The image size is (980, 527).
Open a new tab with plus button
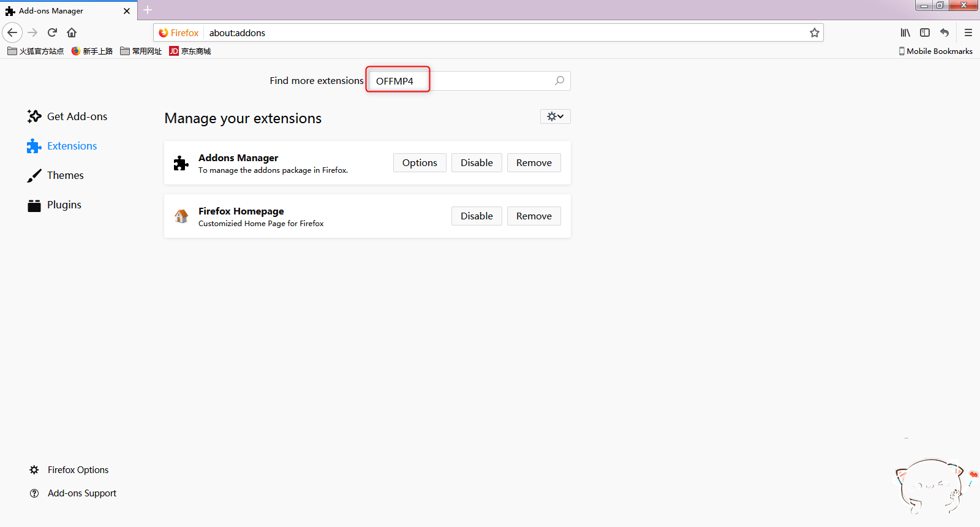(x=148, y=10)
